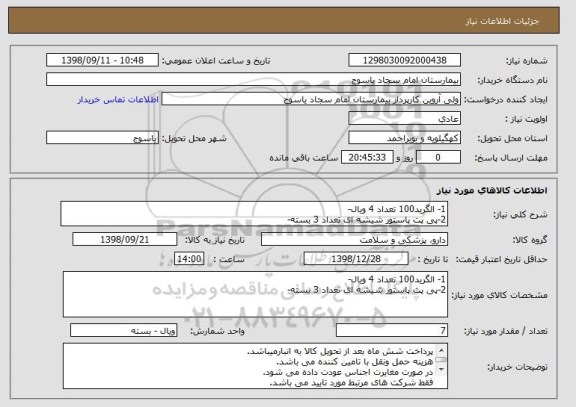Screen dimensions: 576x407
Task: Click the delivery city field یاسوج
Action: tap(102, 138)
